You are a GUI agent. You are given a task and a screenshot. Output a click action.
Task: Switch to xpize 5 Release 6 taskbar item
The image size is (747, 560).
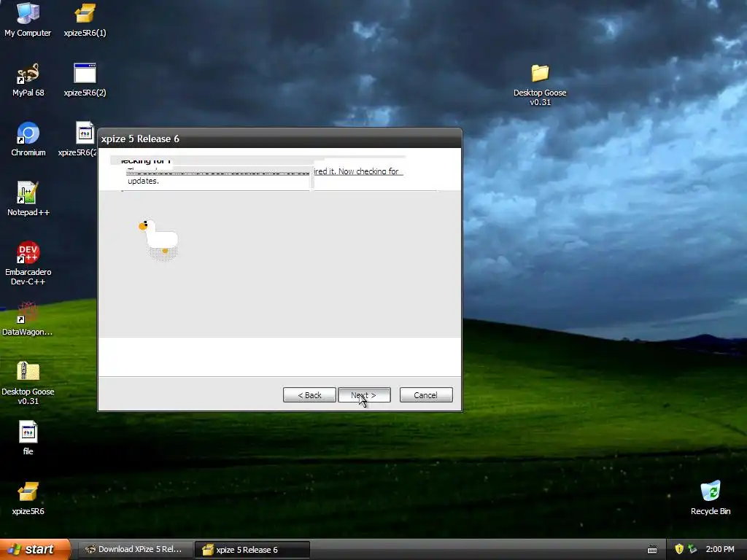252,549
